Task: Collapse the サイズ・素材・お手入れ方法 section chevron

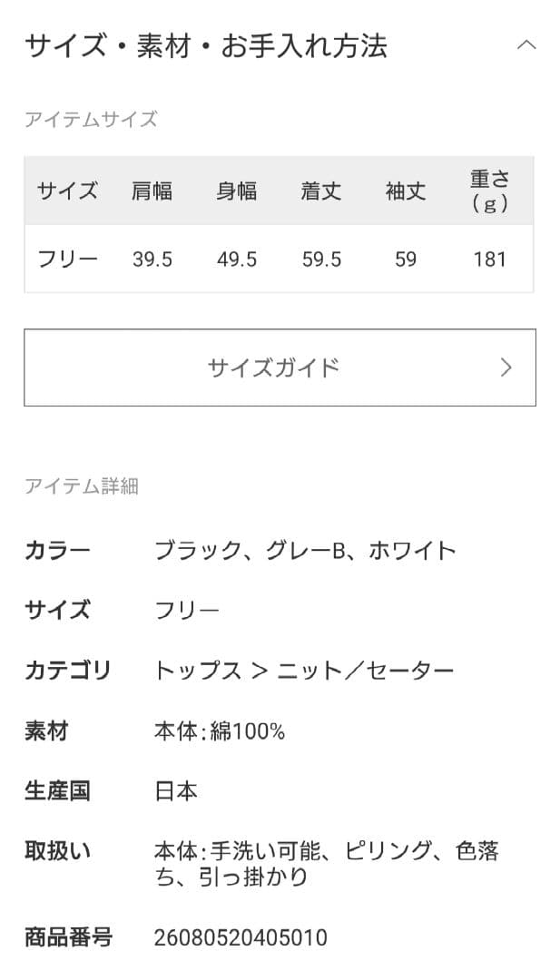Action: tap(525, 44)
